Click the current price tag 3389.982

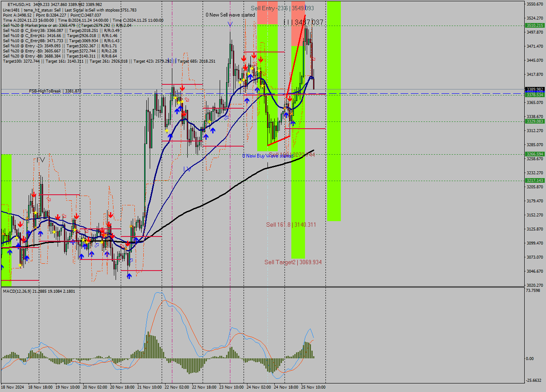click(x=534, y=89)
